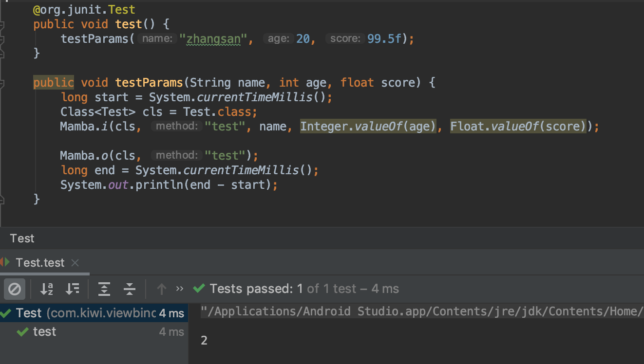The width and height of the screenshot is (644, 364).
Task: Click the score: parameter hint
Action: (345, 39)
